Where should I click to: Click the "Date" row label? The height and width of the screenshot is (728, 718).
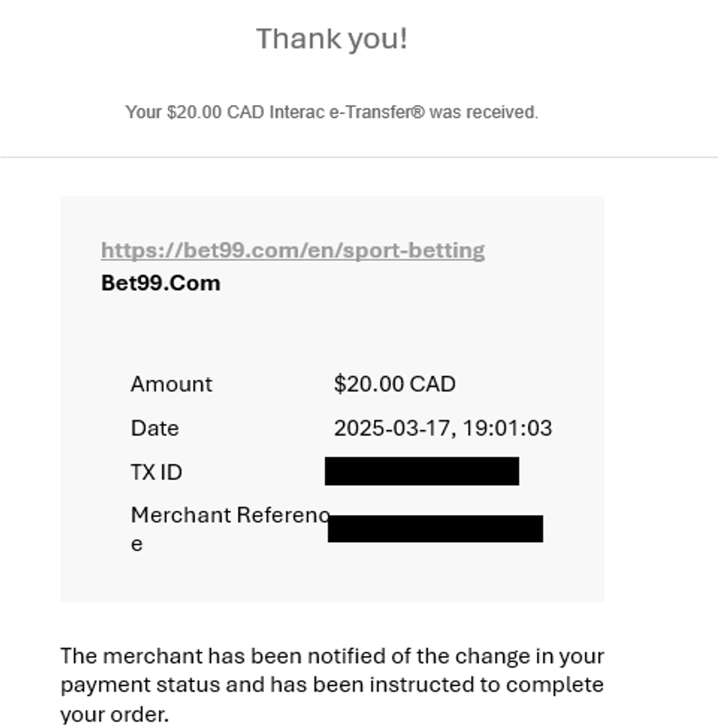click(x=155, y=428)
